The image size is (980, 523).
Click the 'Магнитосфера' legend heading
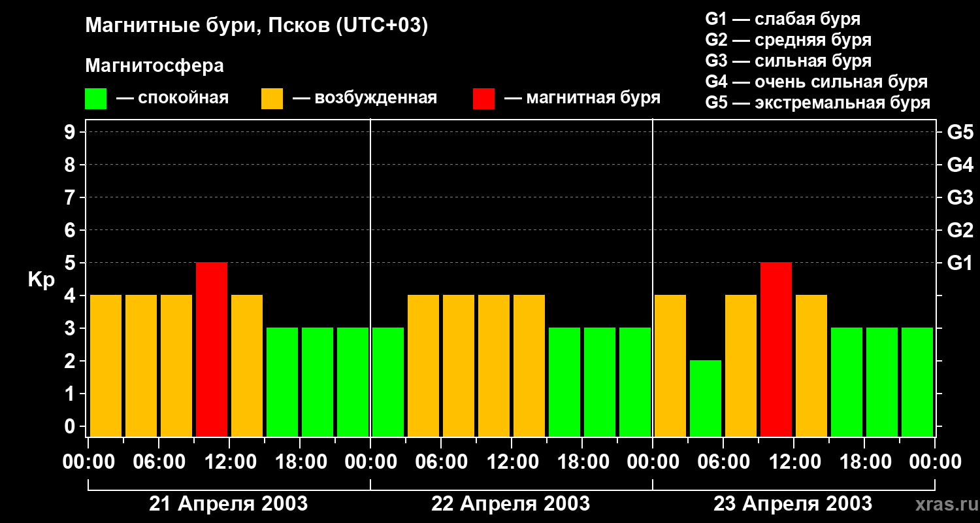point(154,66)
